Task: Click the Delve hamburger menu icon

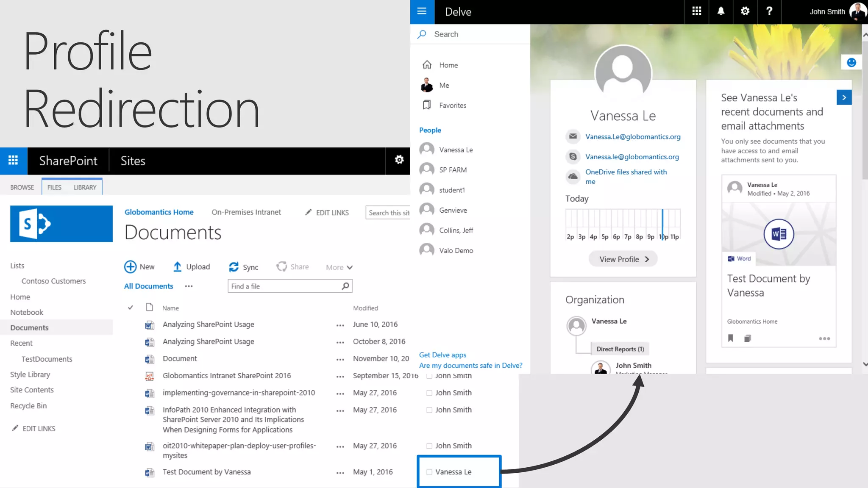Action: 422,11
